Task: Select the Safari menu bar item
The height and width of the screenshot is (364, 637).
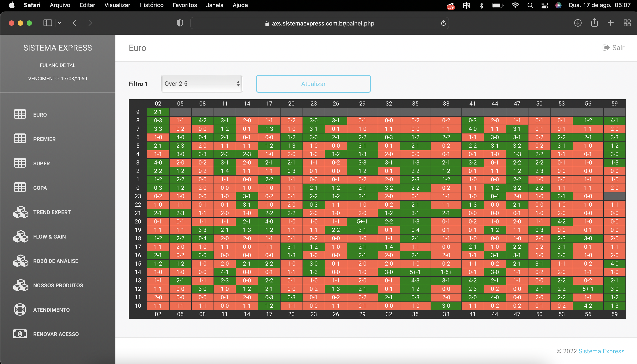Action: click(x=32, y=5)
